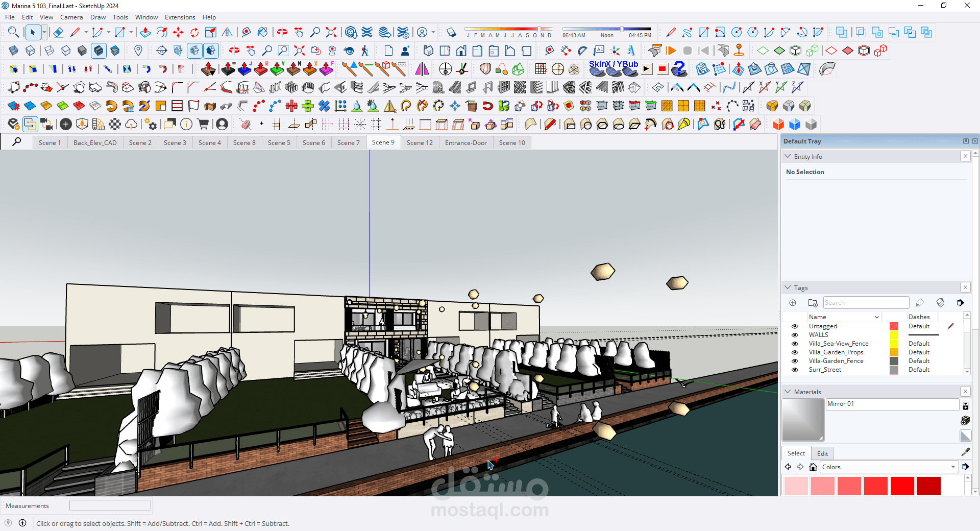
Task: Adjust the shadow month slider handle
Action: pos(539,29)
